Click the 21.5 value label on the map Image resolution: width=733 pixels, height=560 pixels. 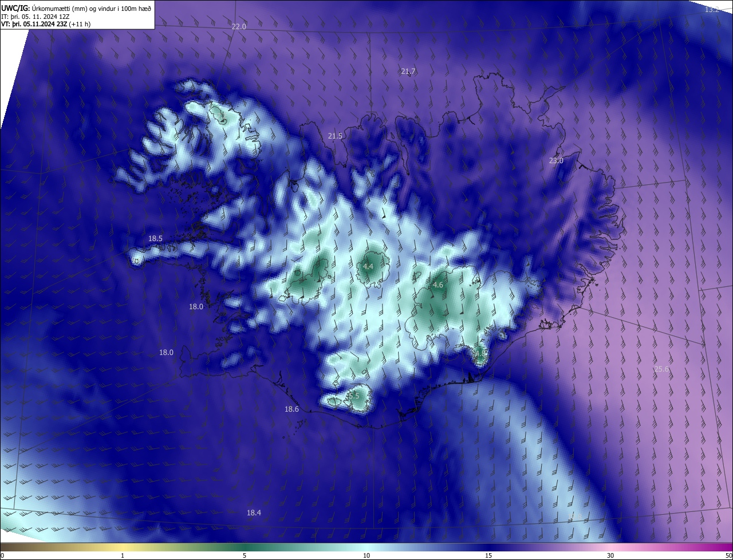pyautogui.click(x=335, y=136)
